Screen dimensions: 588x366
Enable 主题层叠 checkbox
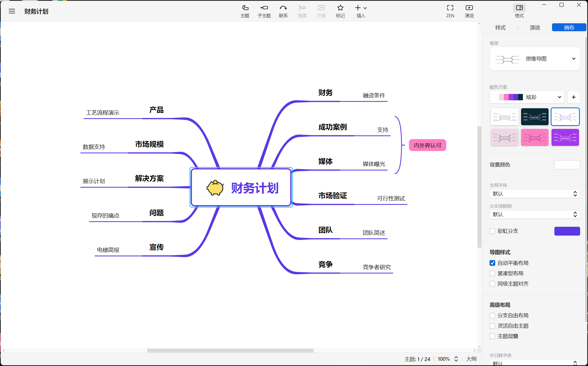click(x=492, y=336)
